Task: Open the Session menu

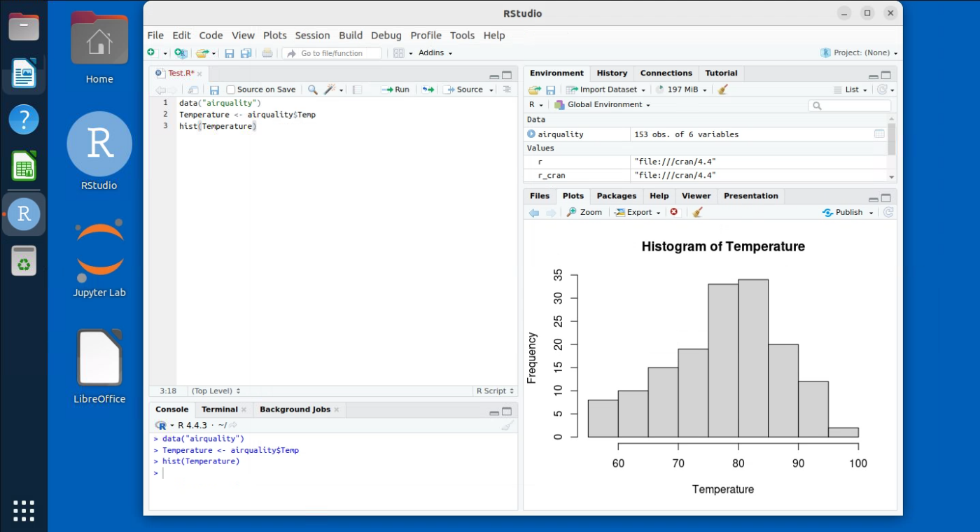Action: pyautogui.click(x=312, y=35)
